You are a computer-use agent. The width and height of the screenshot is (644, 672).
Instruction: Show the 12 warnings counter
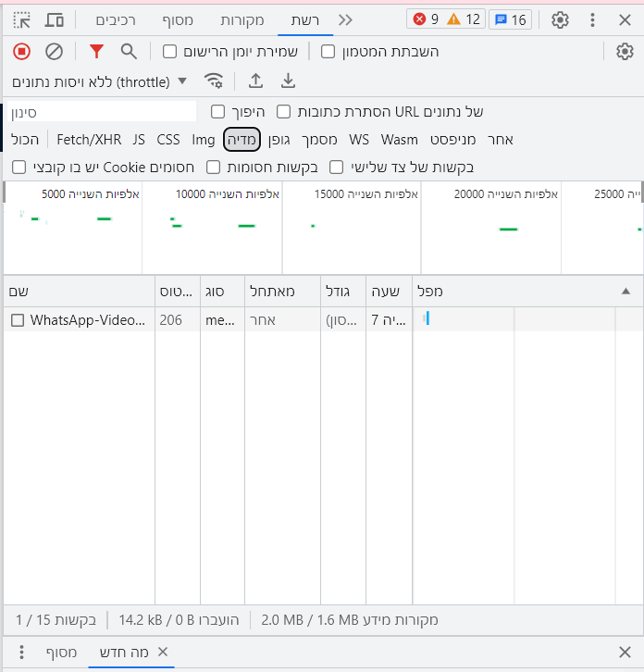[464, 19]
